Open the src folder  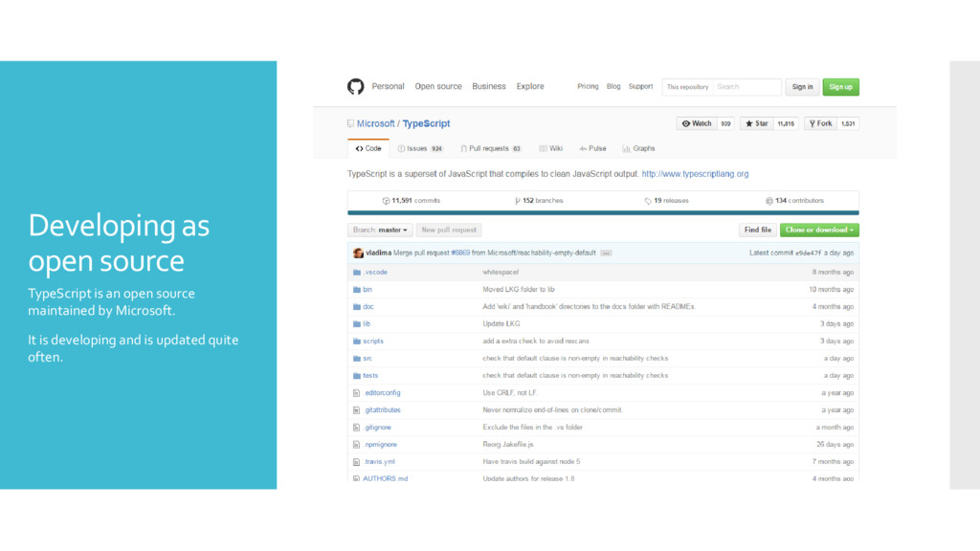point(367,359)
